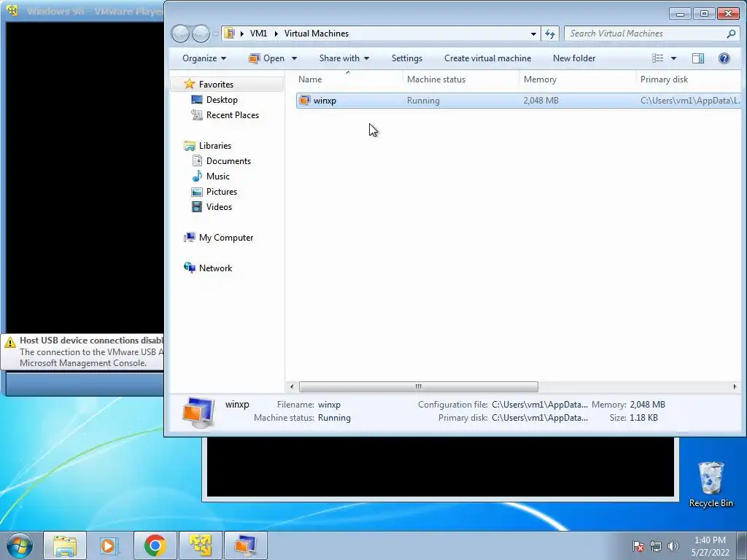Viewport: 747px width, 560px height.
Task: Toggle the preview pane icon
Action: [698, 58]
